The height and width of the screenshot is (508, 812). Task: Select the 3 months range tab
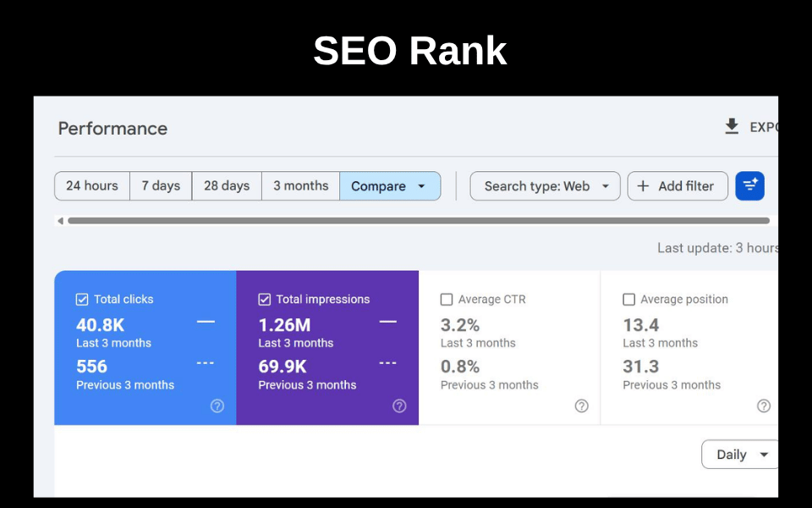point(301,186)
